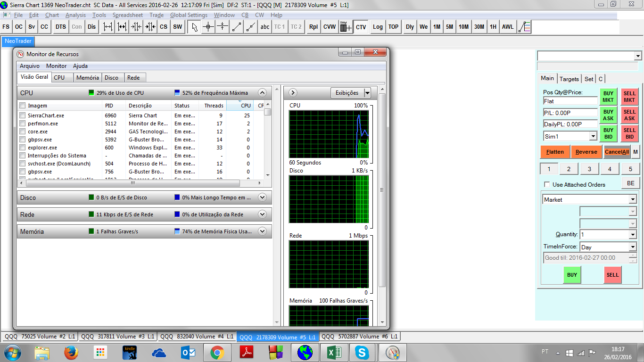Viewport: 644px width, 362px height.
Task: Click the bar spacing expand-arrows icon
Action: [108, 27]
